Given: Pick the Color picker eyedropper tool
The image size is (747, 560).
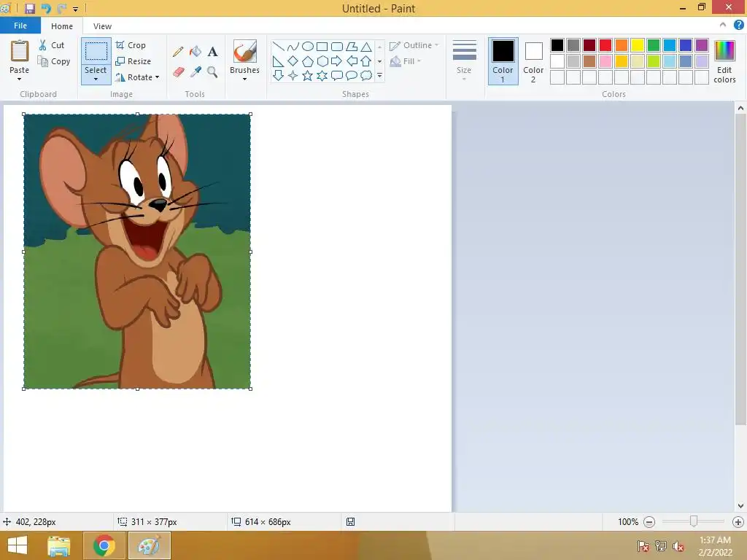Looking at the screenshot, I should (196, 72).
